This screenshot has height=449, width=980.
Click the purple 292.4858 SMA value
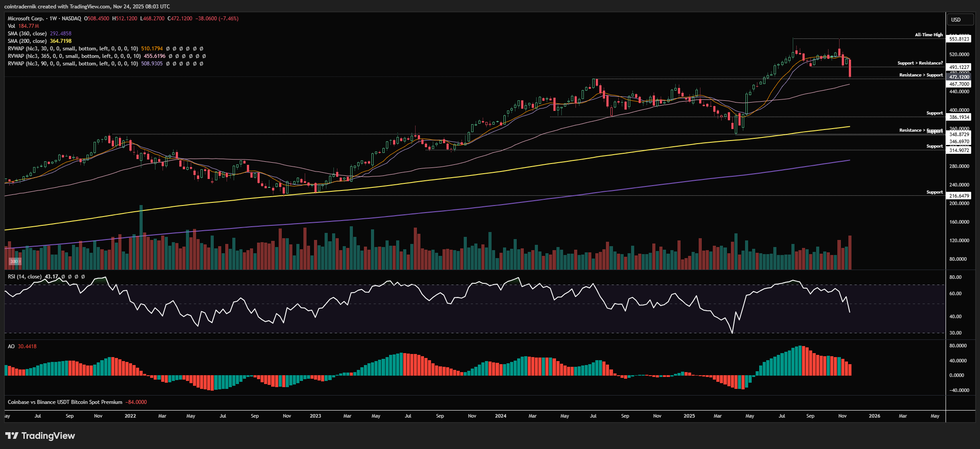point(61,34)
